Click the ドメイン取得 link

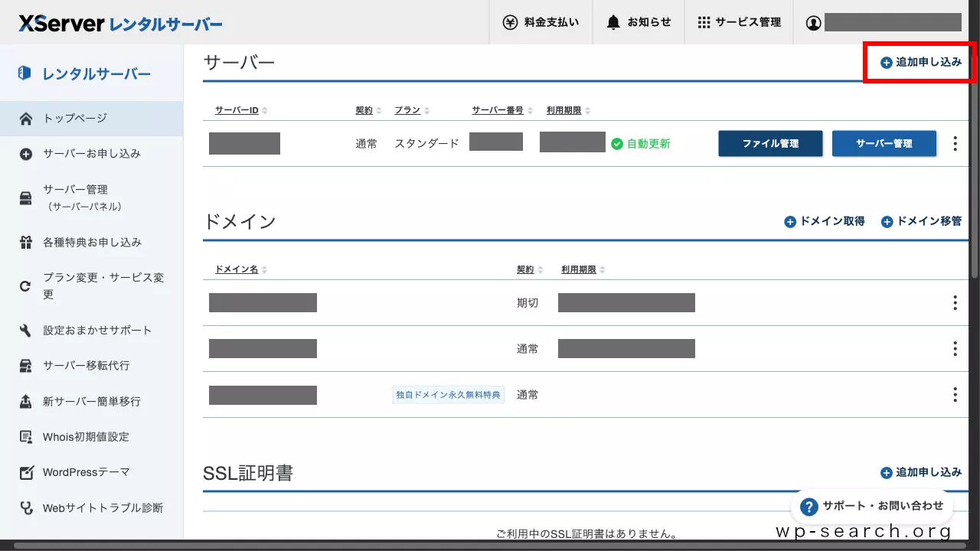[x=825, y=221]
